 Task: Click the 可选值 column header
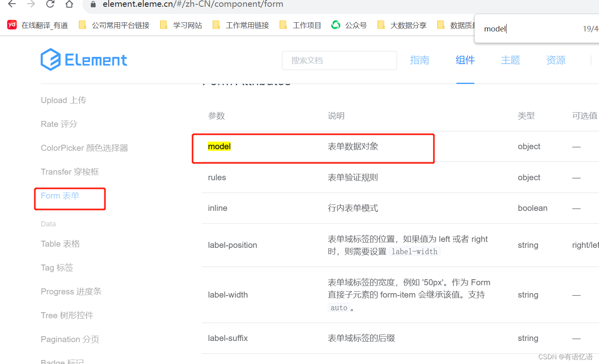[585, 116]
